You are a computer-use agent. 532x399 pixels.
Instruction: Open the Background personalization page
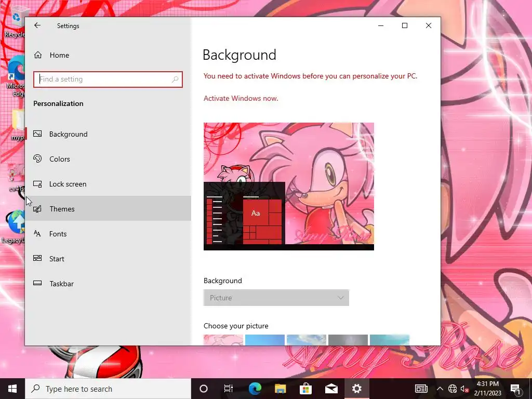pyautogui.click(x=108, y=134)
